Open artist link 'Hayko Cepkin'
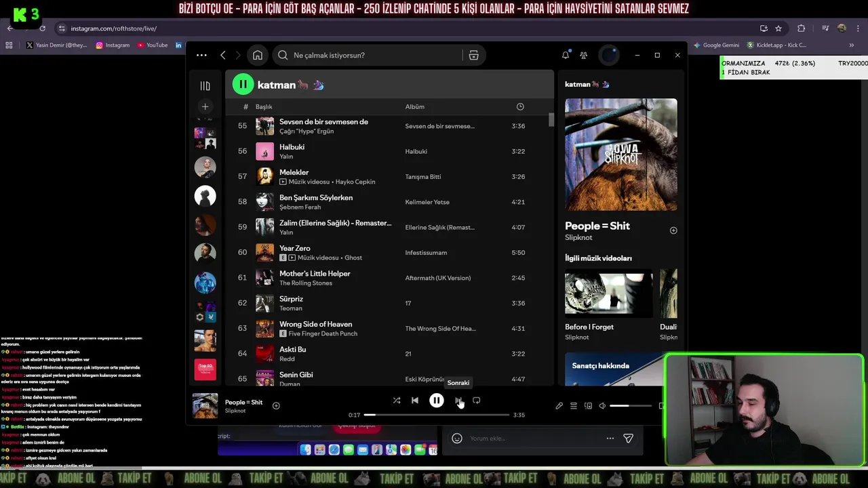Viewport: 868px width, 488px height. tap(355, 182)
